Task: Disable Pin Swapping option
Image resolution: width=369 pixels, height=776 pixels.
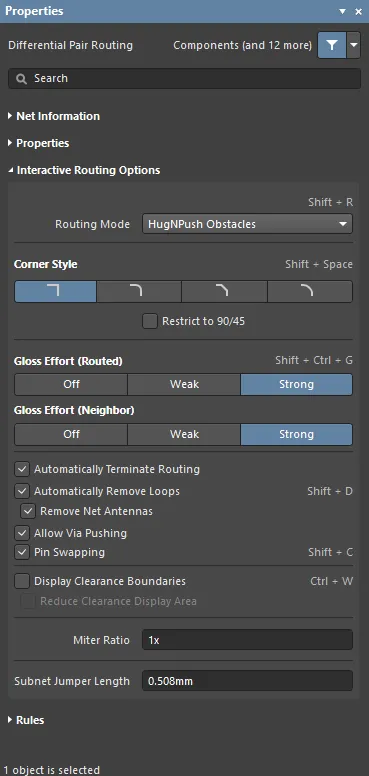Action: 22,552
